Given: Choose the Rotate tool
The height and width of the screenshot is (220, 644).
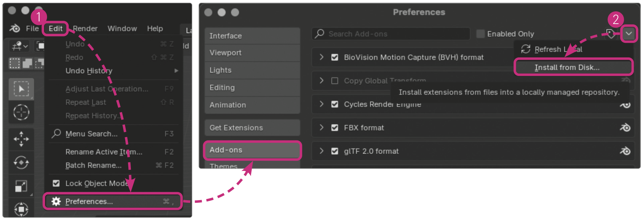Looking at the screenshot, I should pos(21,162).
